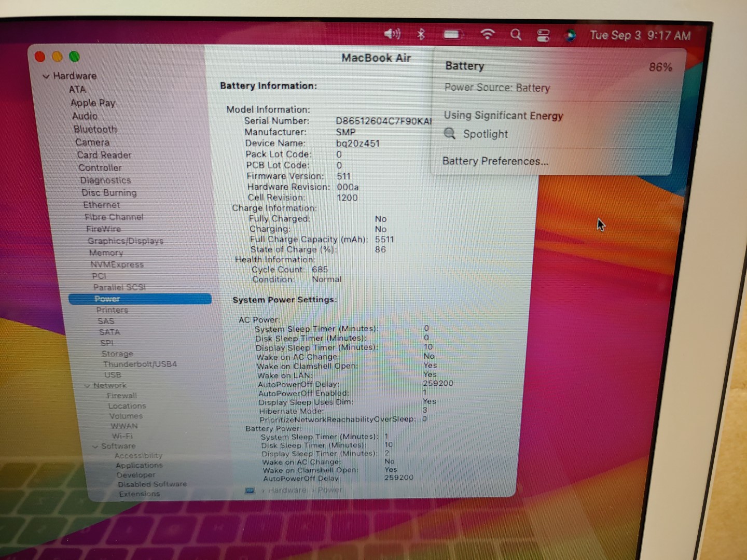The image size is (747, 560).
Task: Click the Full Charge Capacity value 5511
Action: tap(384, 240)
